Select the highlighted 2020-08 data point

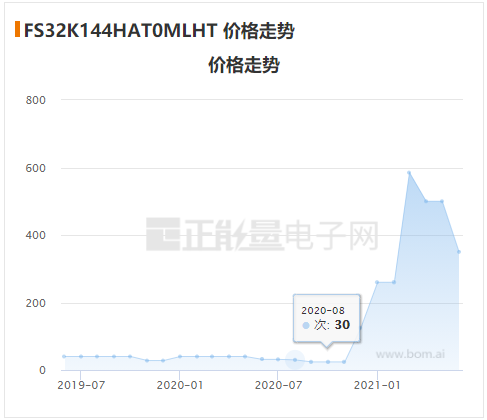pyautogui.click(x=295, y=360)
